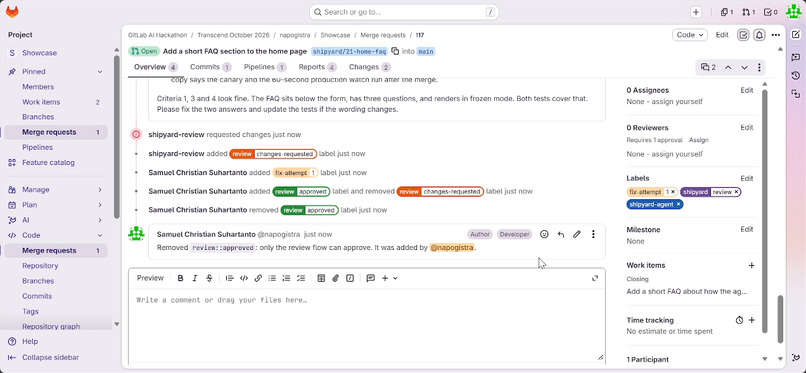The width and height of the screenshot is (806, 373).
Task: Start the time tracking timer icon
Action: tap(739, 320)
